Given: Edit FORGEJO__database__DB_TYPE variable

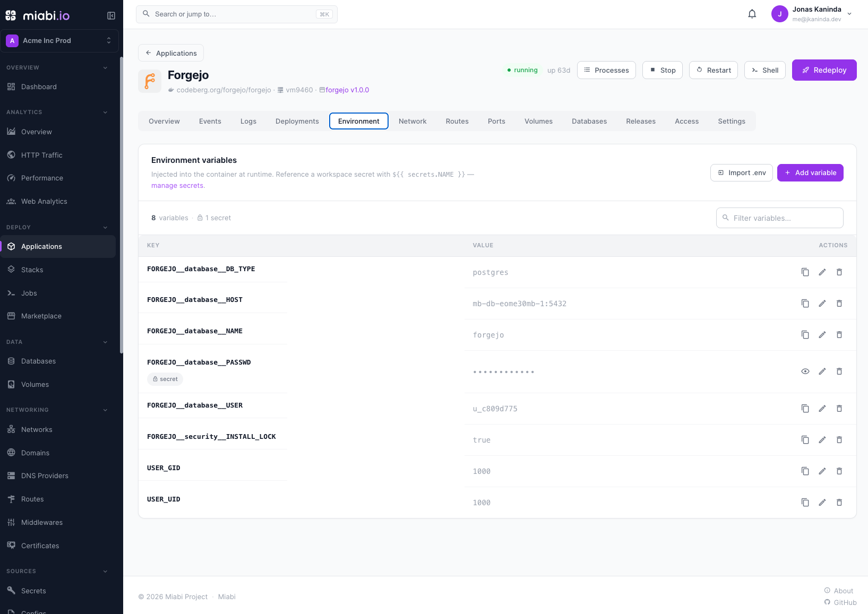Looking at the screenshot, I should [x=822, y=272].
